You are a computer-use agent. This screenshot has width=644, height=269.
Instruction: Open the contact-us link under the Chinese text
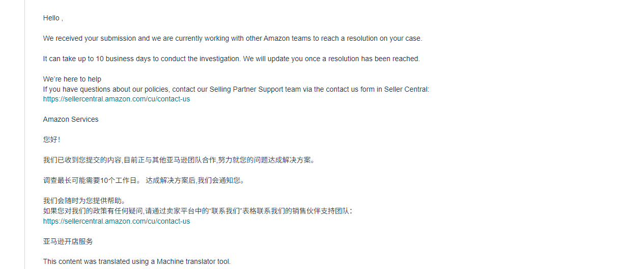coord(116,221)
